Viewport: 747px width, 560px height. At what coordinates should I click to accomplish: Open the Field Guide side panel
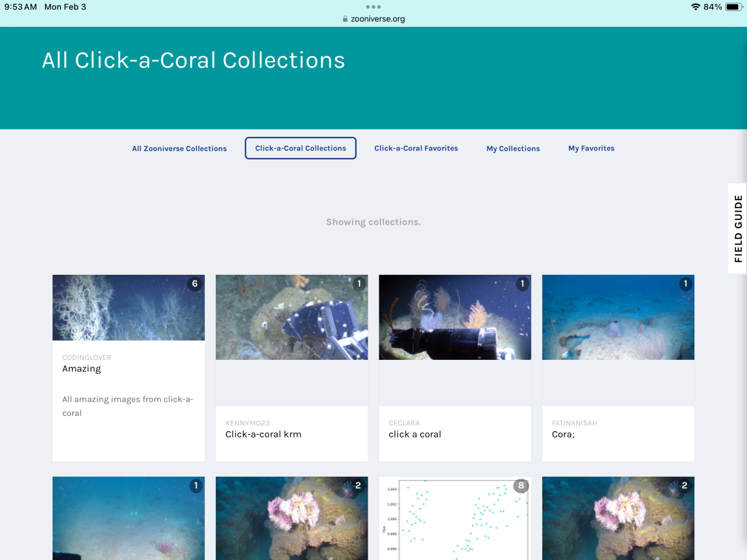coord(738,229)
